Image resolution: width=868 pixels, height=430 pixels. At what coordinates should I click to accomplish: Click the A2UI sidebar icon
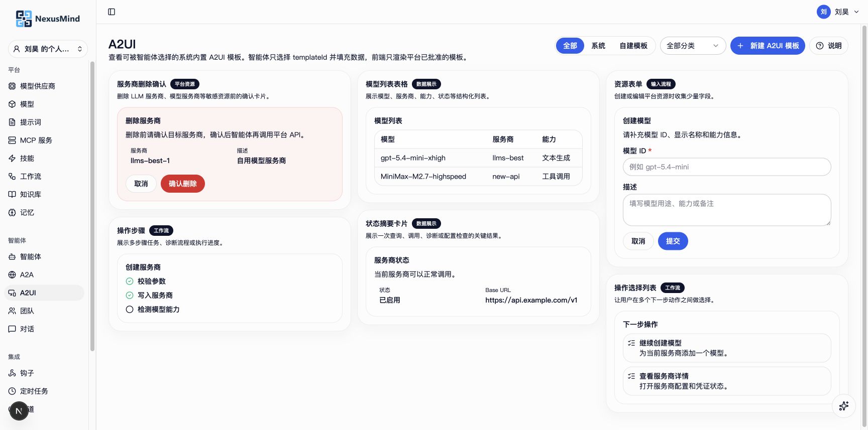(12, 293)
